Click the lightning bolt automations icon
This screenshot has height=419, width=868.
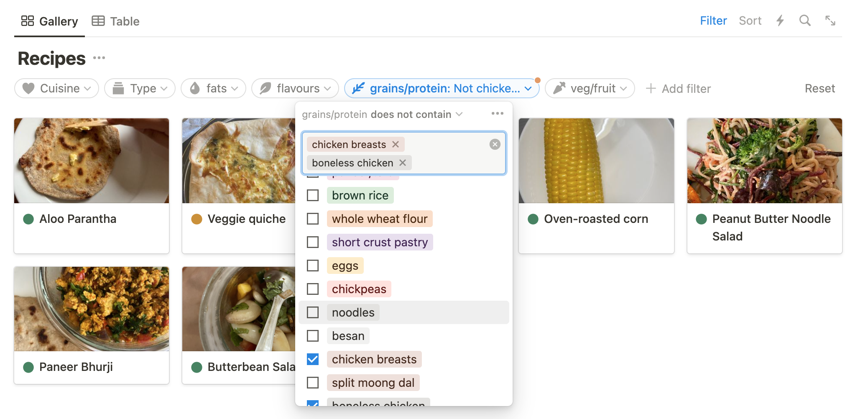coord(780,20)
